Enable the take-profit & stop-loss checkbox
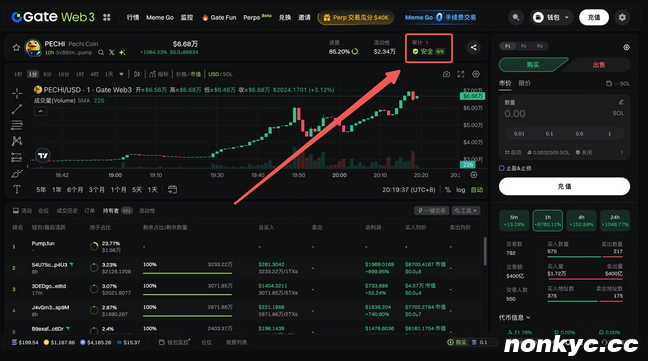The width and height of the screenshot is (648, 361). [x=502, y=168]
